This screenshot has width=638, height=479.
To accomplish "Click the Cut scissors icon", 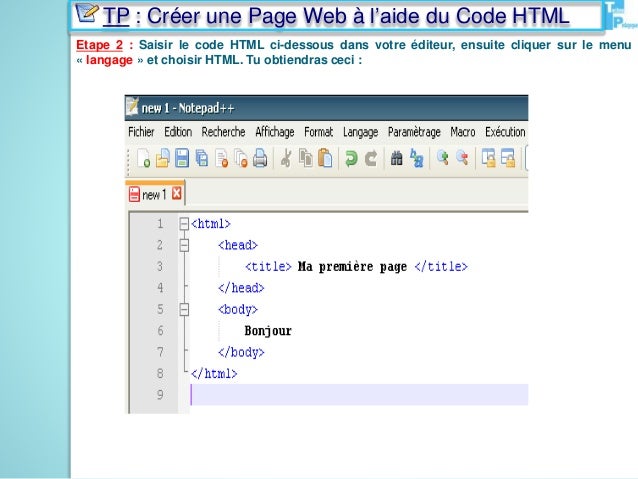I will pos(286,158).
